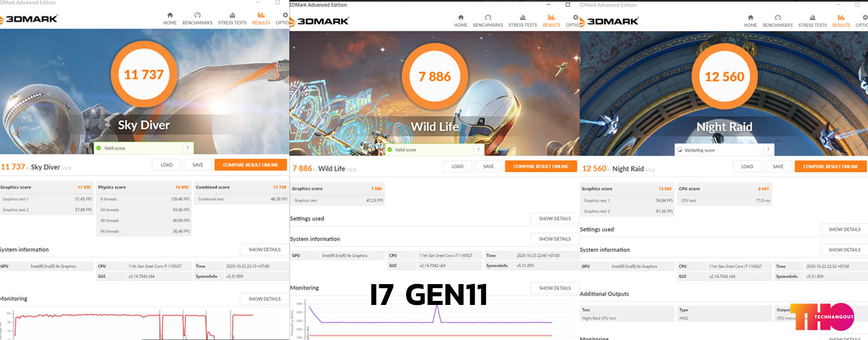Save the Night Raid result

click(x=778, y=166)
